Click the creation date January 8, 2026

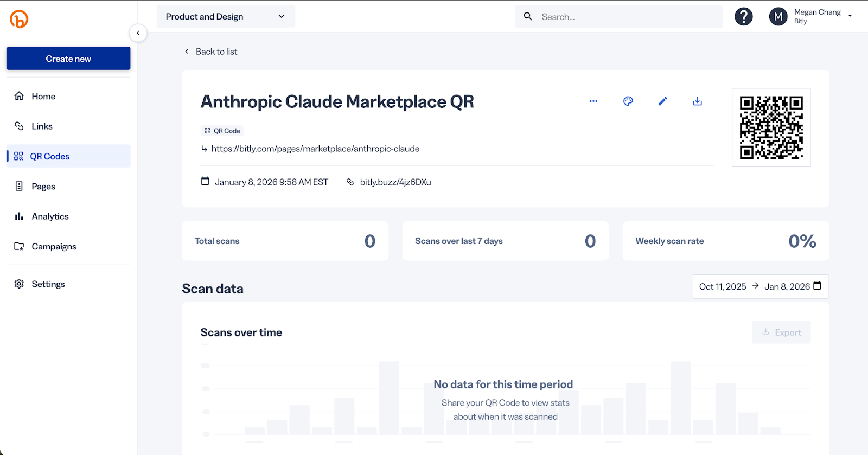point(271,182)
